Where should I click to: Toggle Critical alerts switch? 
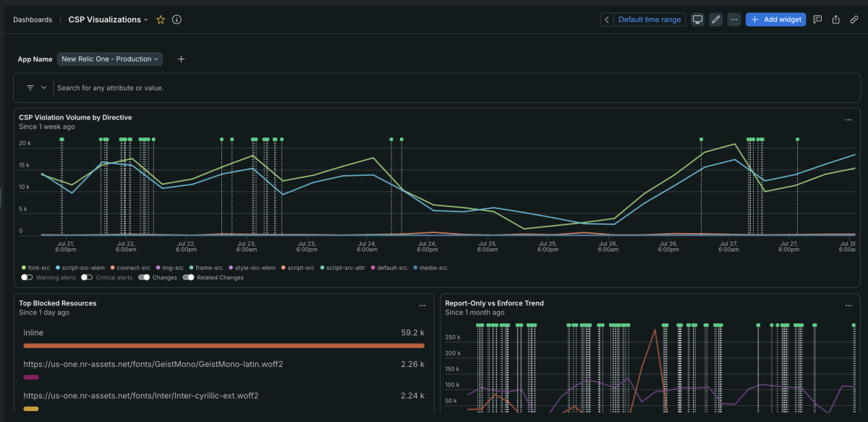point(87,277)
